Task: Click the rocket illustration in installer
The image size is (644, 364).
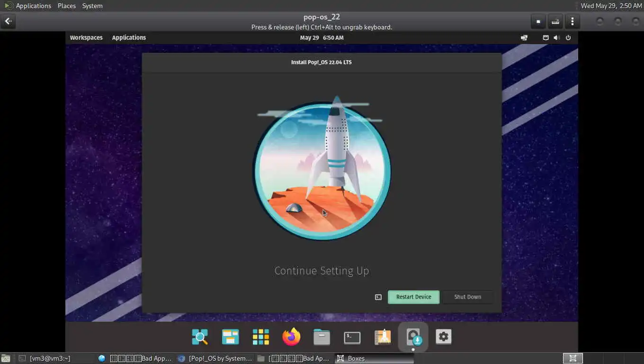Action: point(322,168)
